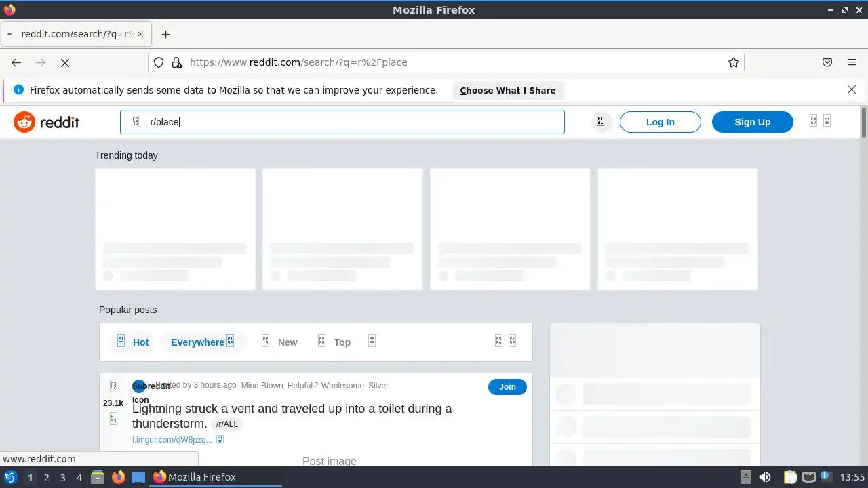Select the Top sort tab

click(334, 342)
